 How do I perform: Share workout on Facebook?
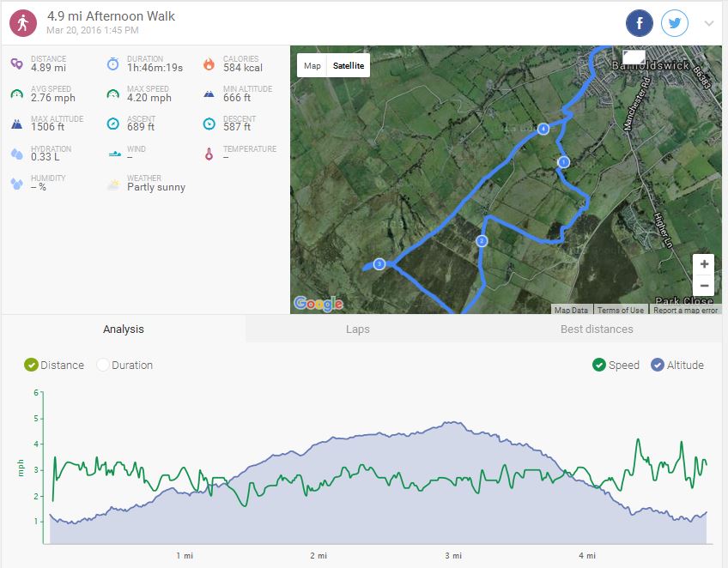point(640,23)
